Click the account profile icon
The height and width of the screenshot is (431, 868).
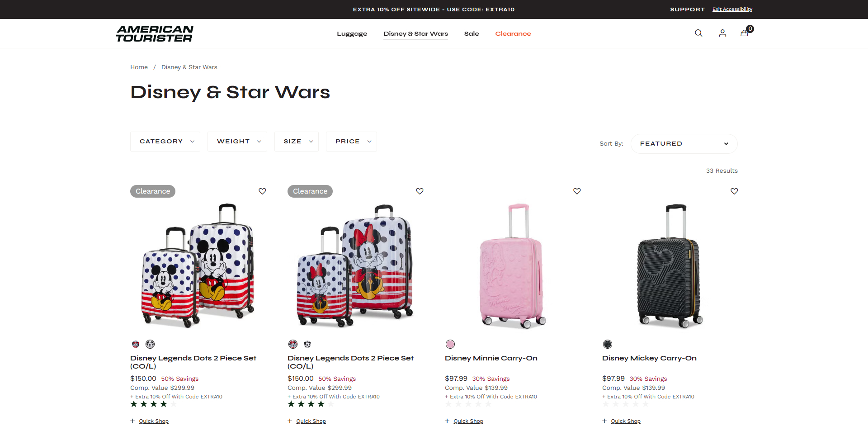click(722, 33)
